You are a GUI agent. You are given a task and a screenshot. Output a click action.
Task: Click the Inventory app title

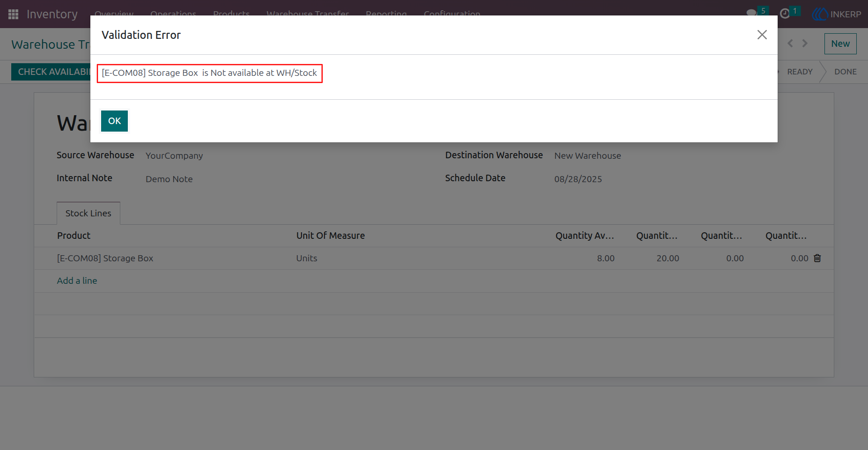click(52, 14)
